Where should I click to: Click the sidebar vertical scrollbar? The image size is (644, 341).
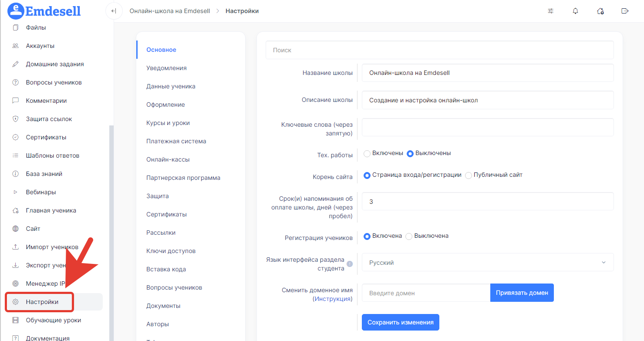click(x=111, y=233)
